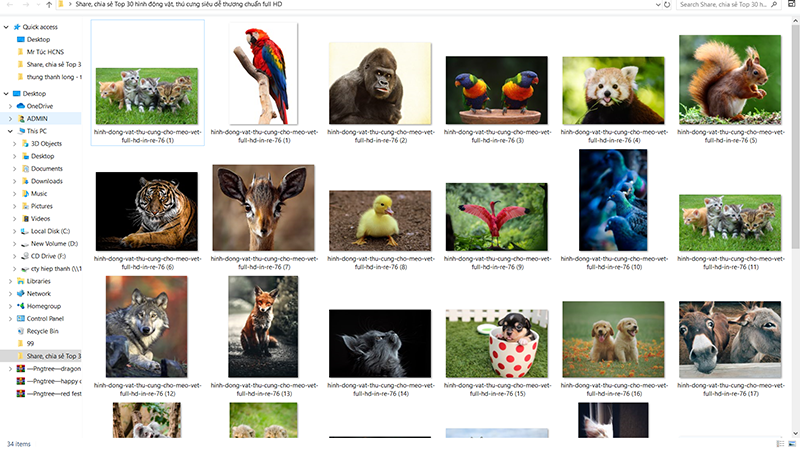This screenshot has width=800, height=450.
Task: Select the scarlet macaw parrot thumbnail
Action: pyautogui.click(x=263, y=73)
